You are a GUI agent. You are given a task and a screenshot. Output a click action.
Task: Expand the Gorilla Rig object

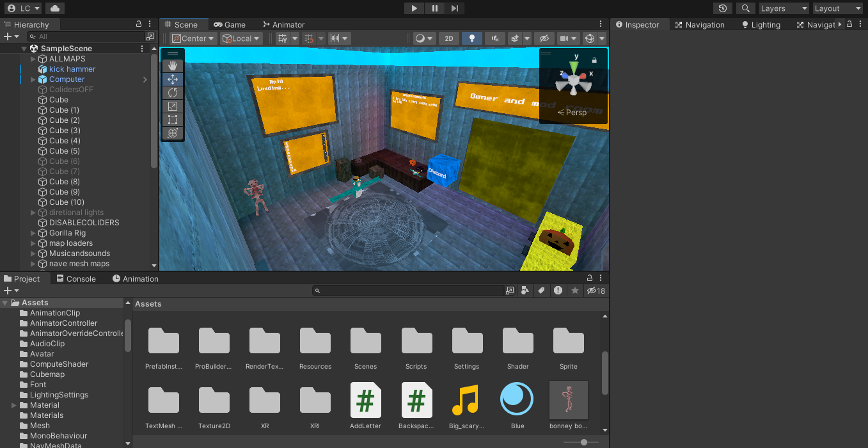coord(33,233)
